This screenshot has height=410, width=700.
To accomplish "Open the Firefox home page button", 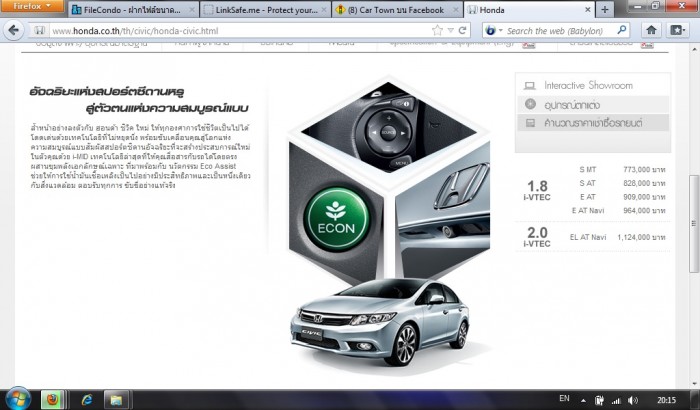I will (x=651, y=30).
